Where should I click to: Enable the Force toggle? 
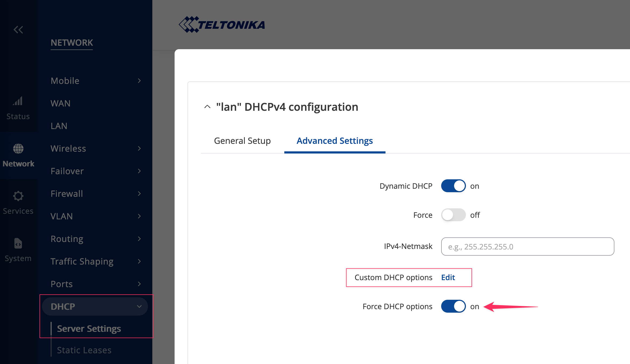453,215
